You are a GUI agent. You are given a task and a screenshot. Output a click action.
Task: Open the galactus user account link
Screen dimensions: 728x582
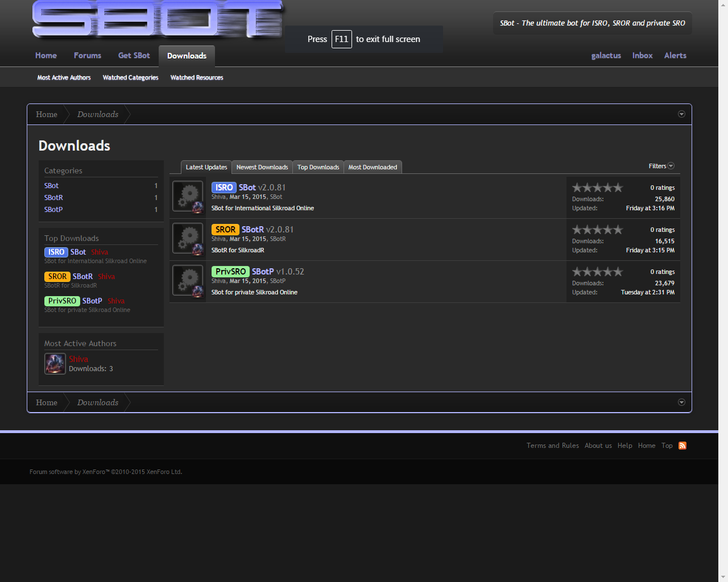click(x=606, y=56)
